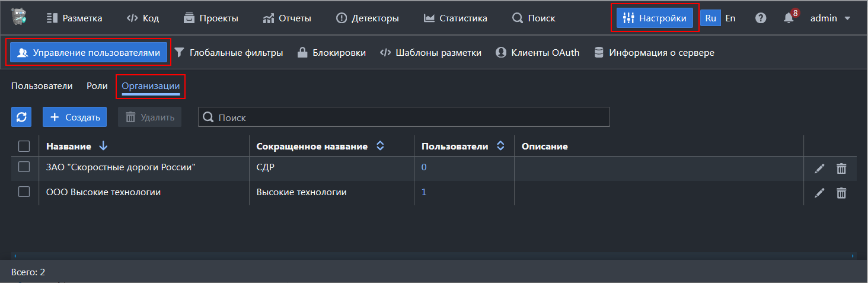Viewport: 868px width, 283px height.
Task: Sort by Сокращенное название column
Action: (381, 146)
